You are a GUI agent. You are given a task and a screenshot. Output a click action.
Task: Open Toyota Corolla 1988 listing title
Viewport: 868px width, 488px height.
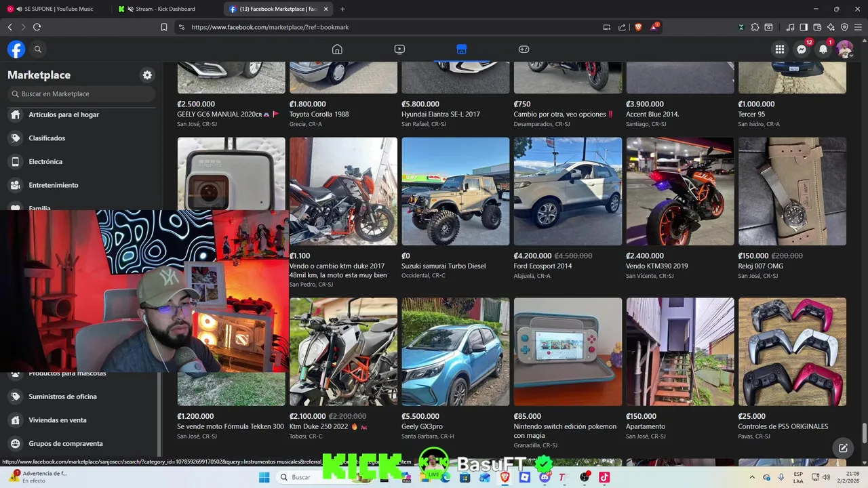point(319,115)
